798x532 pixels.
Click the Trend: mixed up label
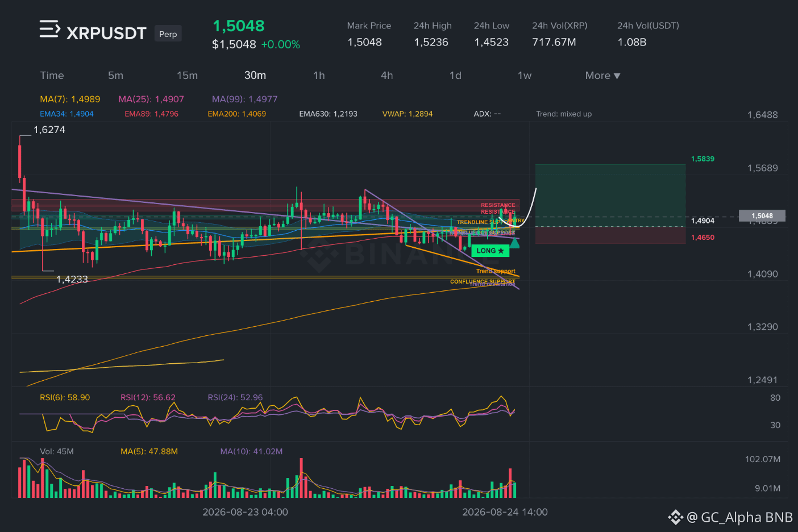click(564, 114)
